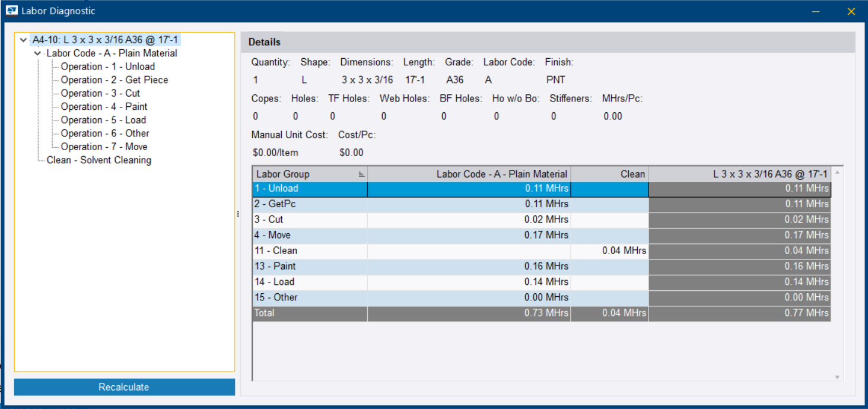Select Operation - 3 - Cut tree item
Viewport: 868px width, 409px height.
(100, 93)
